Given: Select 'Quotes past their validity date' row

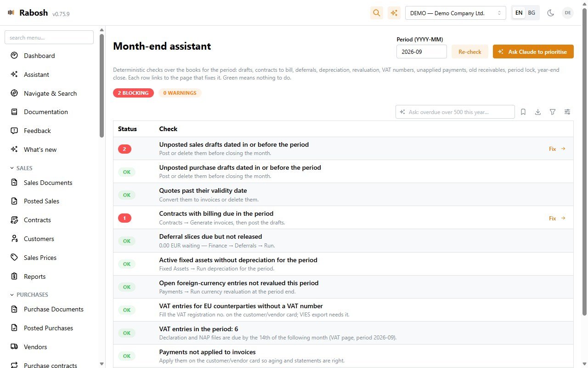Looking at the screenshot, I should coord(343,195).
